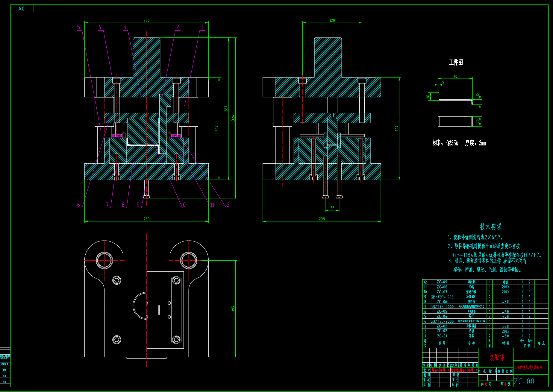Select the 70 dimension on the workpiece
Image resolution: width=553 pixels, height=392 pixels.
[455, 77]
